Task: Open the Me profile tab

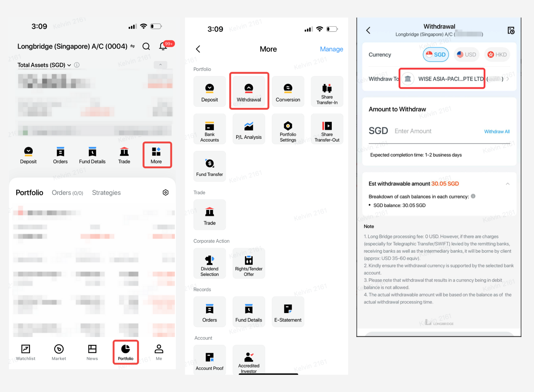Action: pyautogui.click(x=159, y=352)
